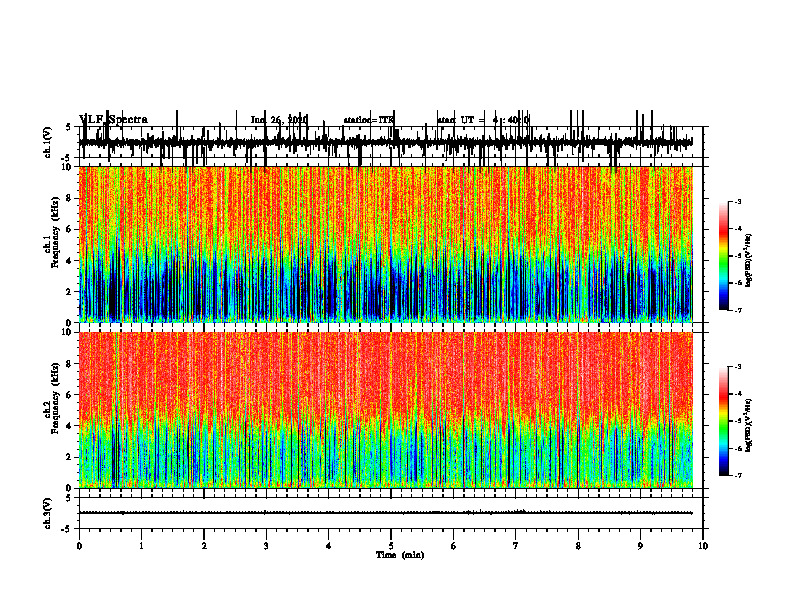Click ch.1 color bar "-3" tick label
This screenshot has height=612, width=792.
tap(737, 202)
